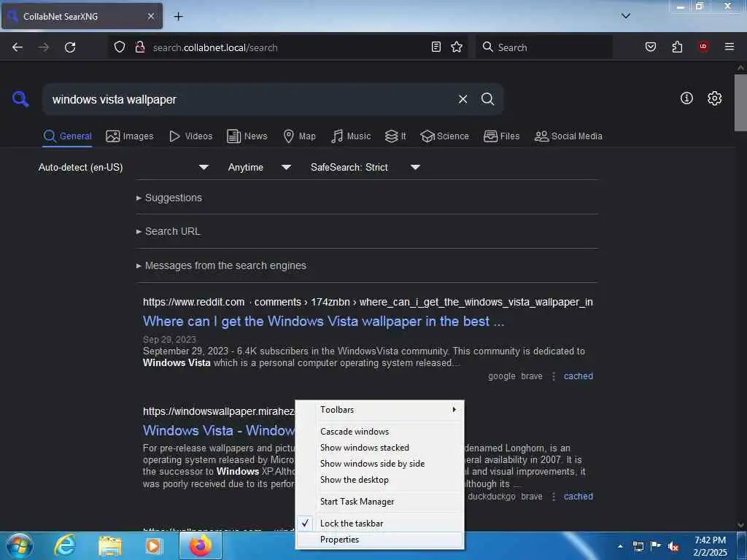
Task: Open the SafeSearch: Strict dropdown
Action: [365, 167]
